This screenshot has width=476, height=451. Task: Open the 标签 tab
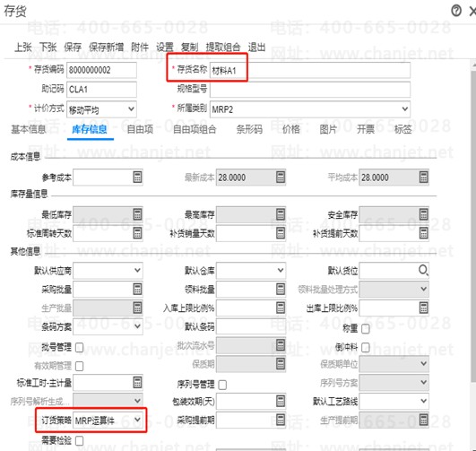[x=402, y=129]
